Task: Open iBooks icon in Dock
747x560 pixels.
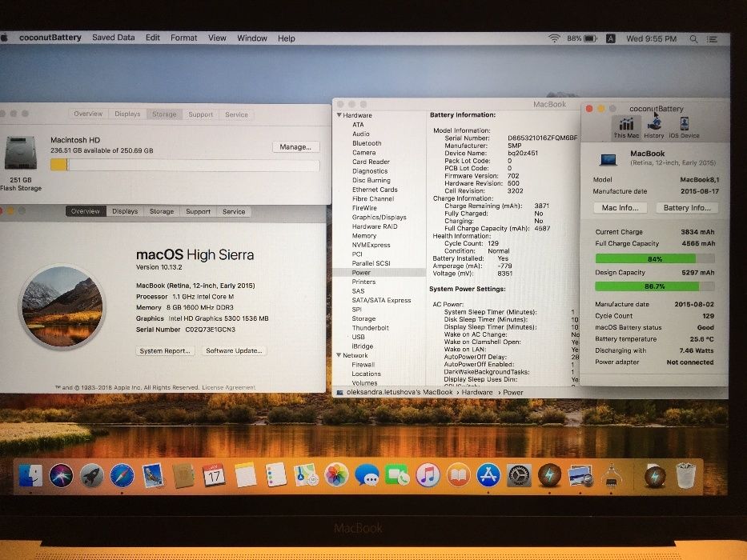Action: (458, 475)
